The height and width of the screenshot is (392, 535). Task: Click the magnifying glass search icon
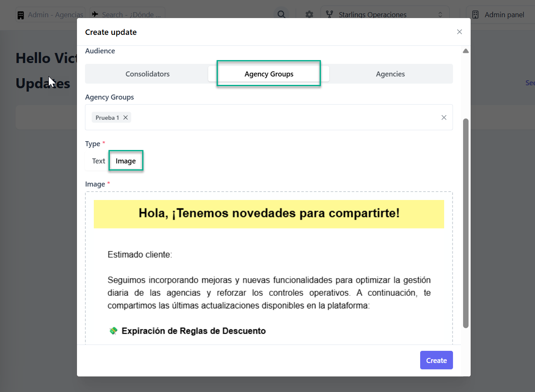[281, 15]
